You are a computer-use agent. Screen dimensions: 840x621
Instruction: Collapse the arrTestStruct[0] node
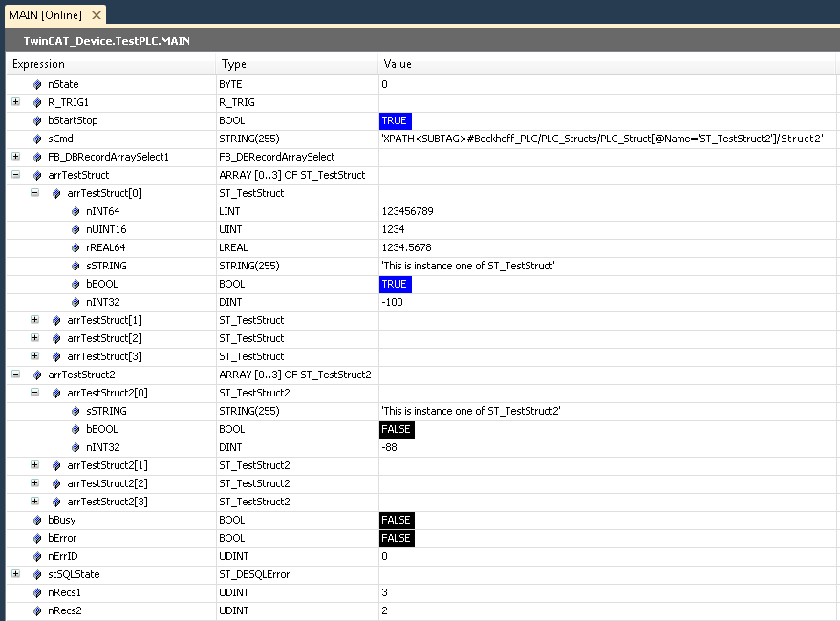pos(34,193)
